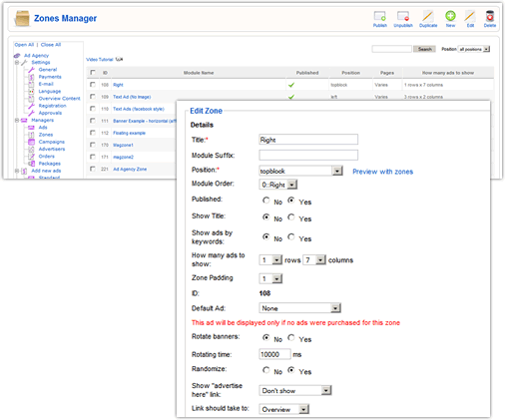The image size is (505, 420).
Task: Click the Module Suffix input field
Action: [x=308, y=155]
